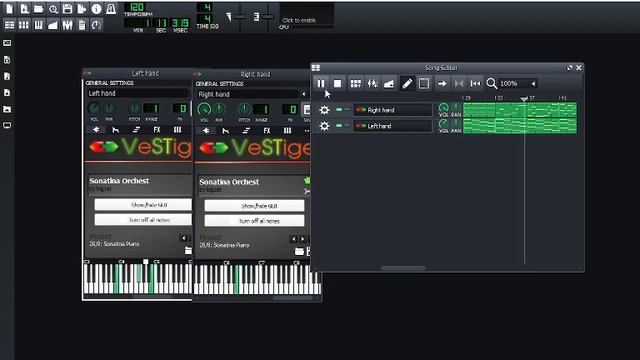Image resolution: width=640 pixels, height=360 pixels.
Task: Open preset folder in Right hand window
Action: 299,251
